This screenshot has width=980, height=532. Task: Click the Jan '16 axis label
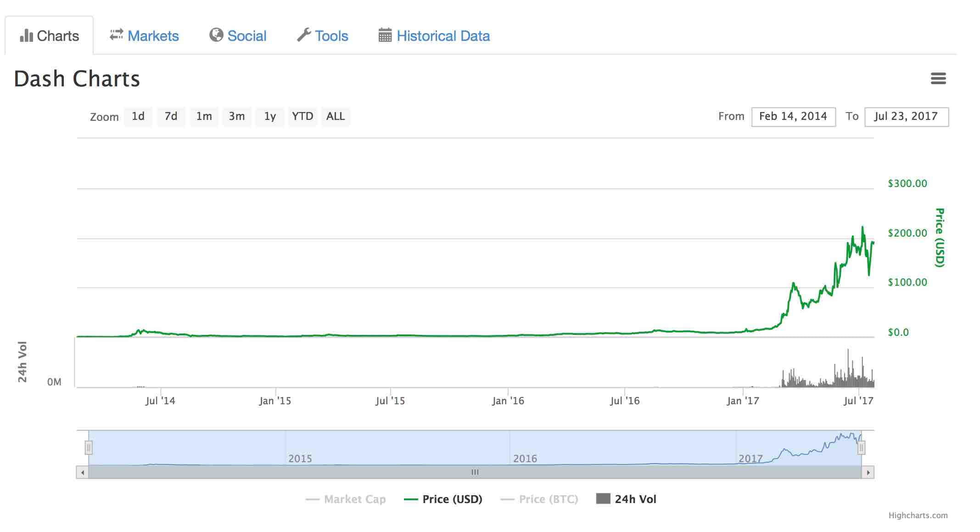(508, 401)
